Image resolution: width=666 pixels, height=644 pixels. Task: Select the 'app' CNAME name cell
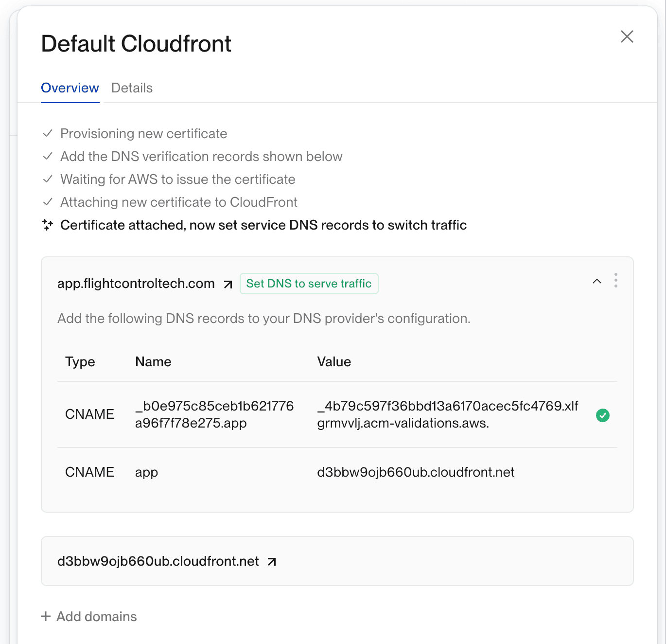(x=146, y=472)
